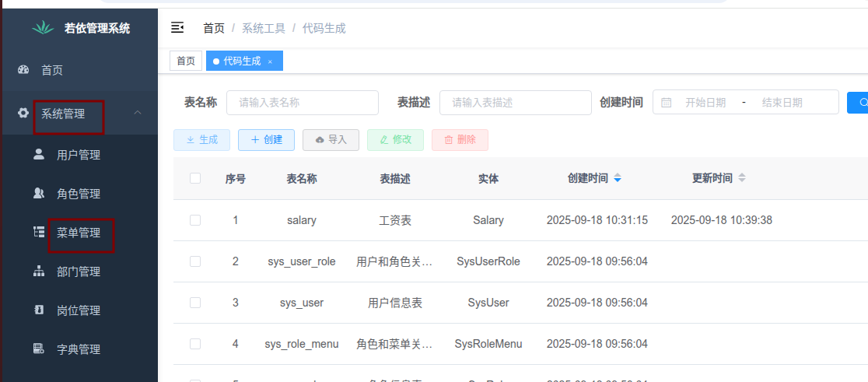The height and width of the screenshot is (382, 868).
Task: Click the calendar icon in date range
Action: (667, 103)
